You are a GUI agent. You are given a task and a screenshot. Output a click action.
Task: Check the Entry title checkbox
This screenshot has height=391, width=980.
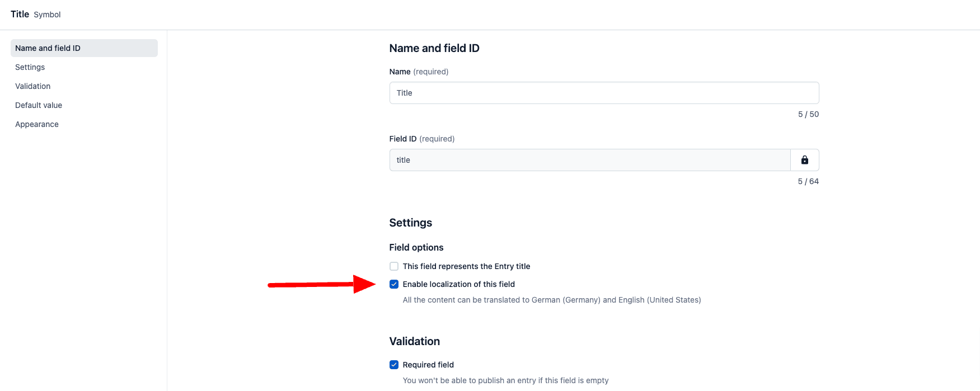pyautogui.click(x=394, y=266)
